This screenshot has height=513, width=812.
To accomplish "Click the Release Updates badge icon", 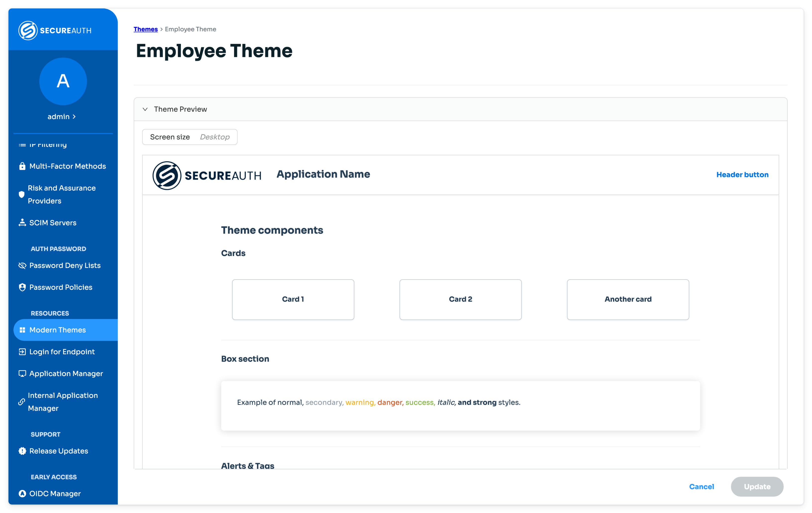I will pyautogui.click(x=22, y=451).
